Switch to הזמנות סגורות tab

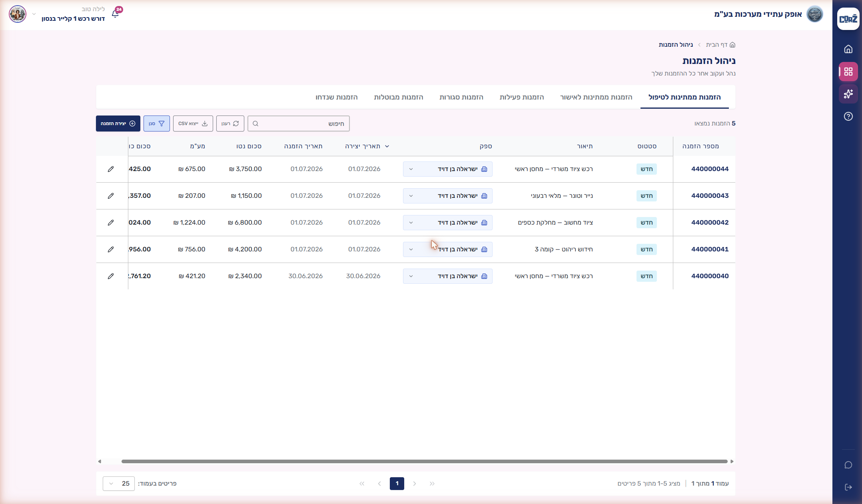[x=461, y=97]
